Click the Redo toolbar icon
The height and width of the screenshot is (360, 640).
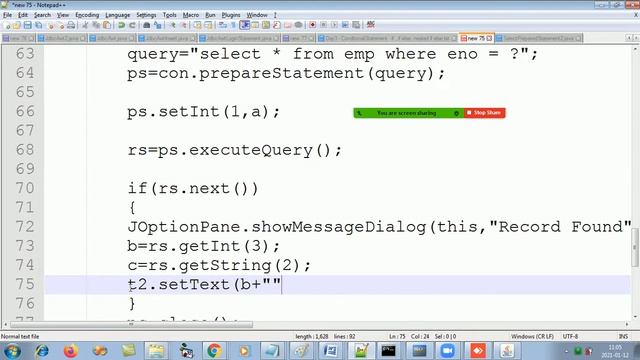(132, 25)
